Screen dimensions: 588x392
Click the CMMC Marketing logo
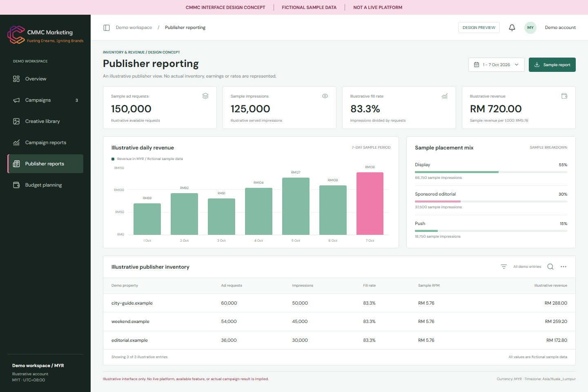pyautogui.click(x=46, y=35)
